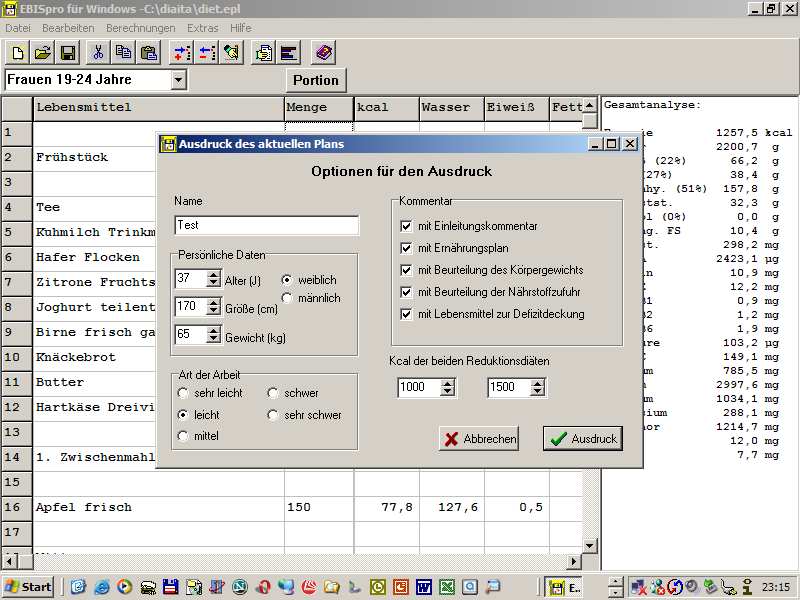Image resolution: width=800 pixels, height=600 pixels.
Task: Click the Paste clipboard toolbar icon
Action: (149, 53)
